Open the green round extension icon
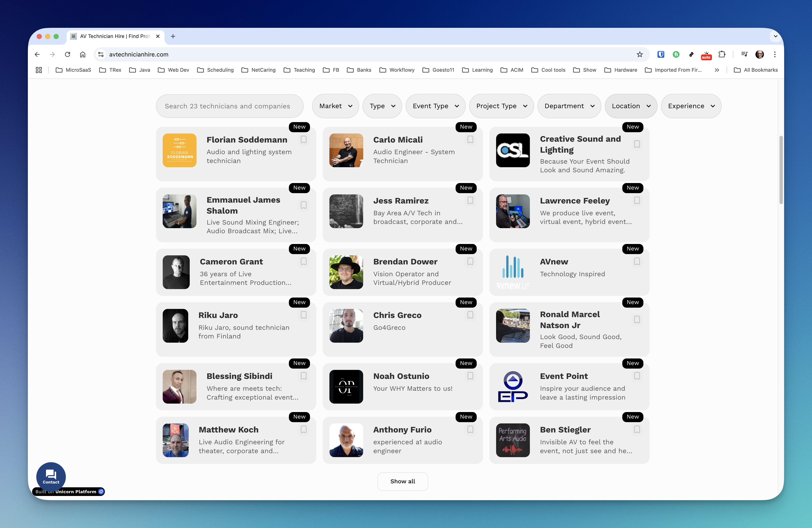Viewport: 812px width, 528px height. coord(676,55)
